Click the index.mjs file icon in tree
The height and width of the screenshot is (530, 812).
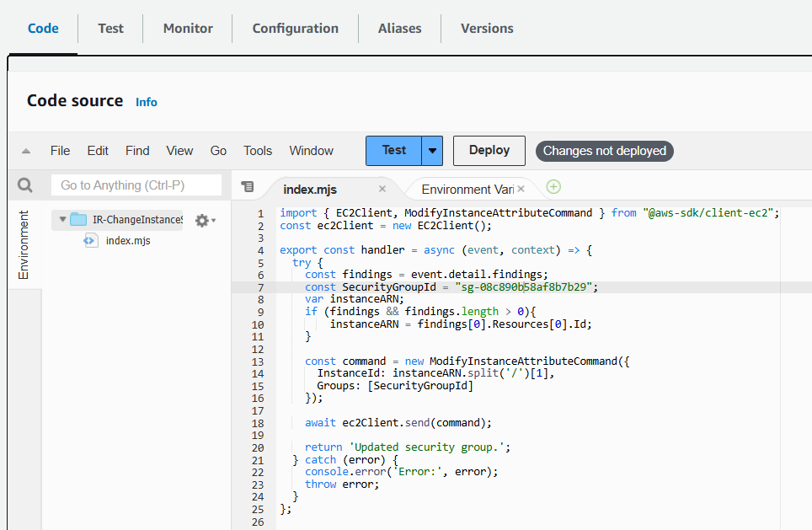point(91,240)
